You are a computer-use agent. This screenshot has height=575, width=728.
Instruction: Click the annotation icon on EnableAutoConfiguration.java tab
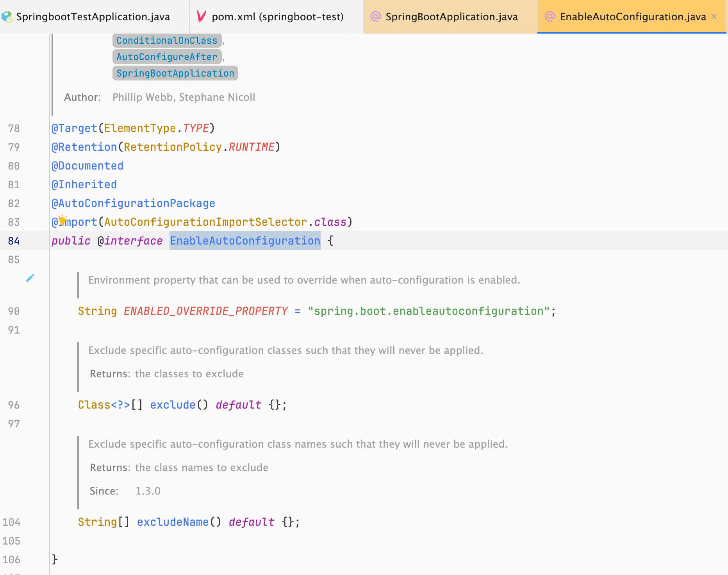tap(550, 16)
